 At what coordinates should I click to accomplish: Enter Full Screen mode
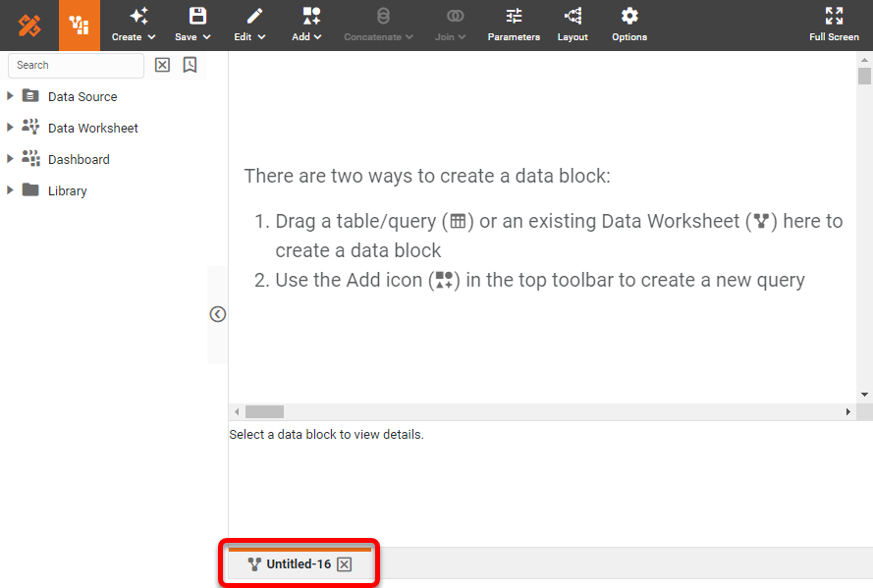pyautogui.click(x=834, y=24)
